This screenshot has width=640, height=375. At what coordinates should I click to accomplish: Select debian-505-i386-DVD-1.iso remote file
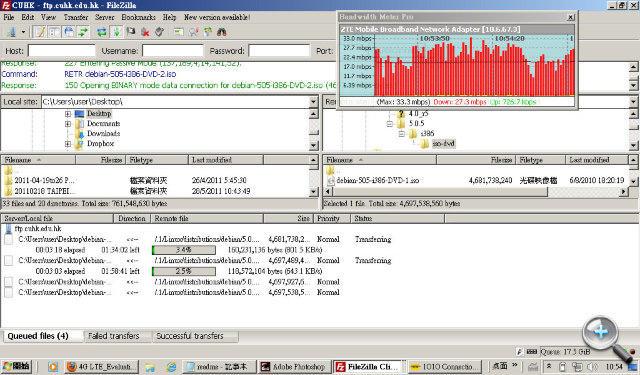point(378,180)
